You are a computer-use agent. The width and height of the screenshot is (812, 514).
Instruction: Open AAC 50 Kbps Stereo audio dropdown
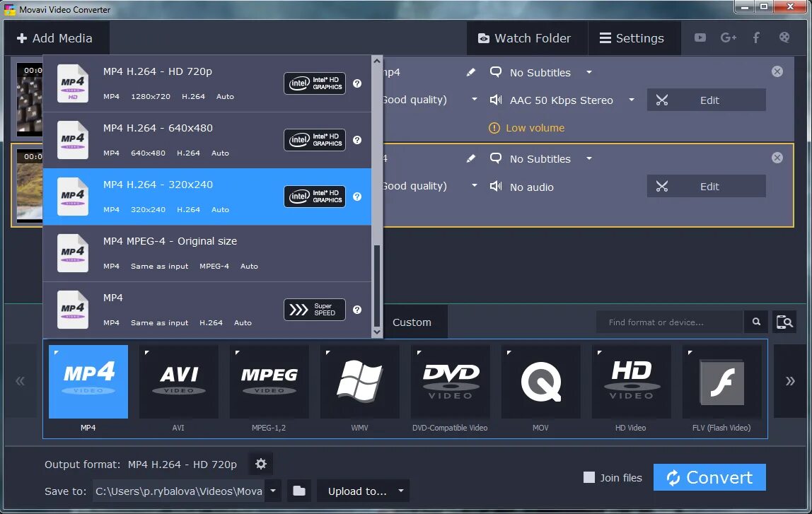coord(631,100)
